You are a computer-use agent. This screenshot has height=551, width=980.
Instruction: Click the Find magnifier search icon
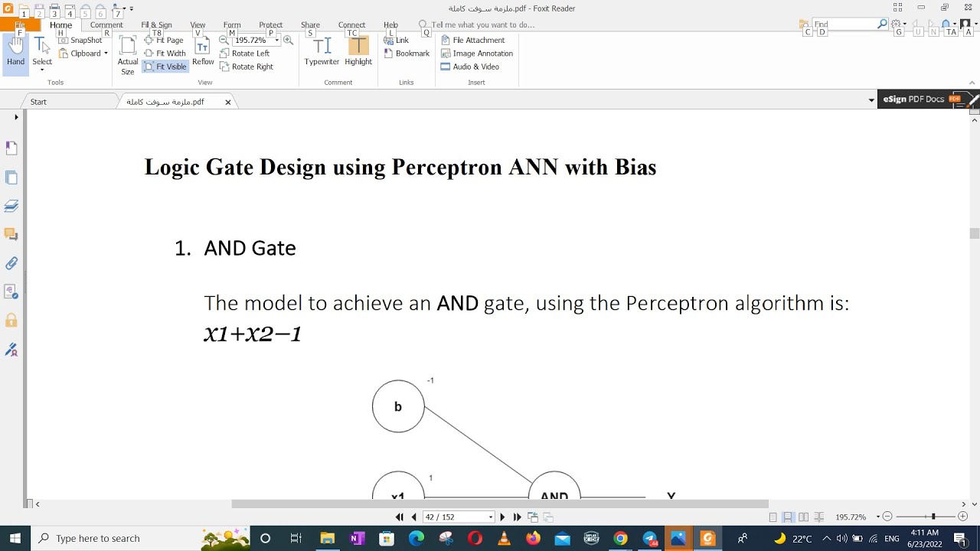[x=882, y=24]
